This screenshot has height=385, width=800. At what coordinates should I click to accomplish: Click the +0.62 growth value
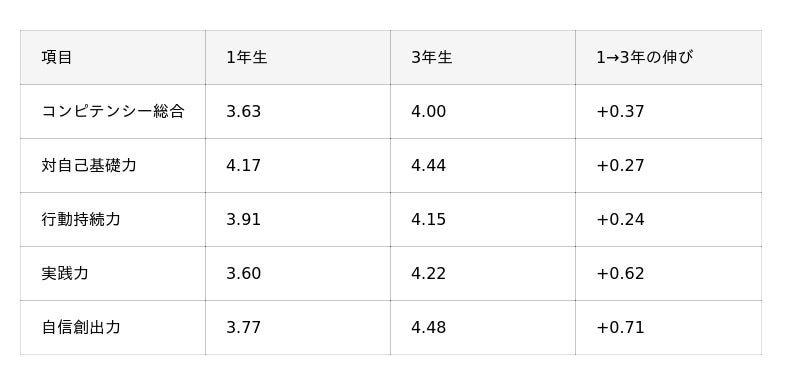tap(620, 273)
